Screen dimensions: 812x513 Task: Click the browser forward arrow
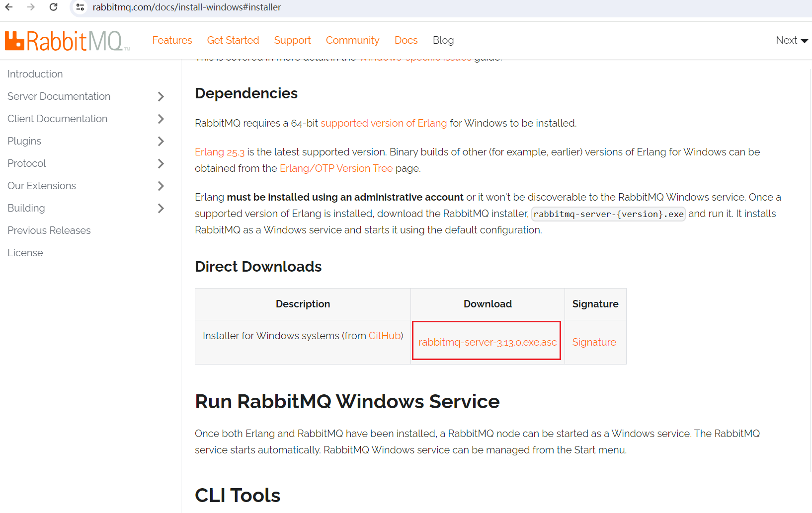[31, 7]
